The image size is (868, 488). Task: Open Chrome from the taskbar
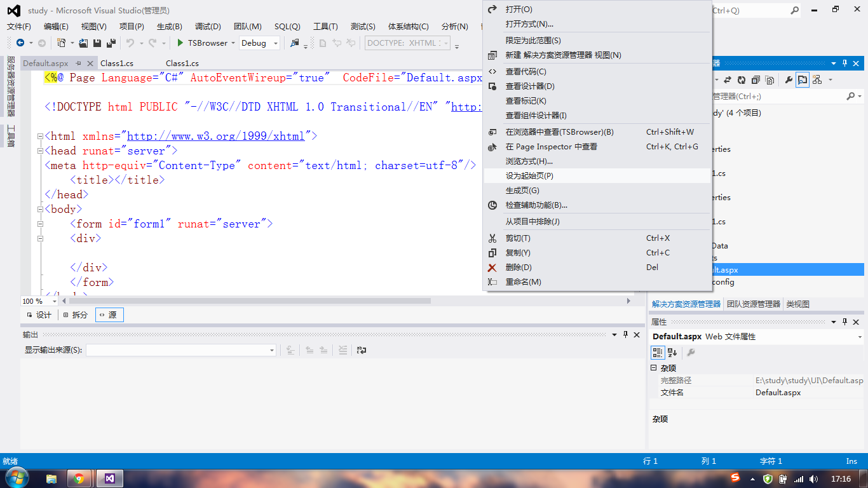80,478
